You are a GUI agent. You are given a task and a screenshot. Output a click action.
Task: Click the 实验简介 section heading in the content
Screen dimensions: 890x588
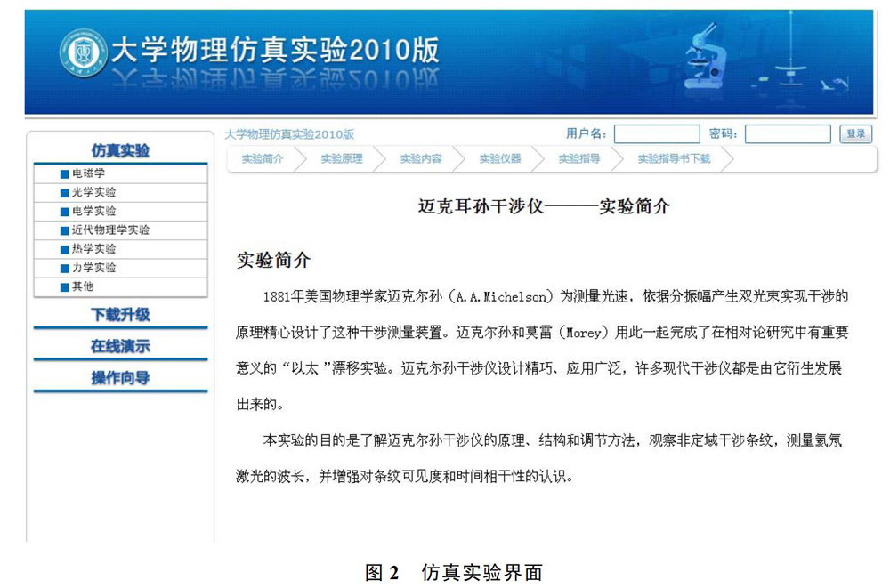[x=273, y=260]
